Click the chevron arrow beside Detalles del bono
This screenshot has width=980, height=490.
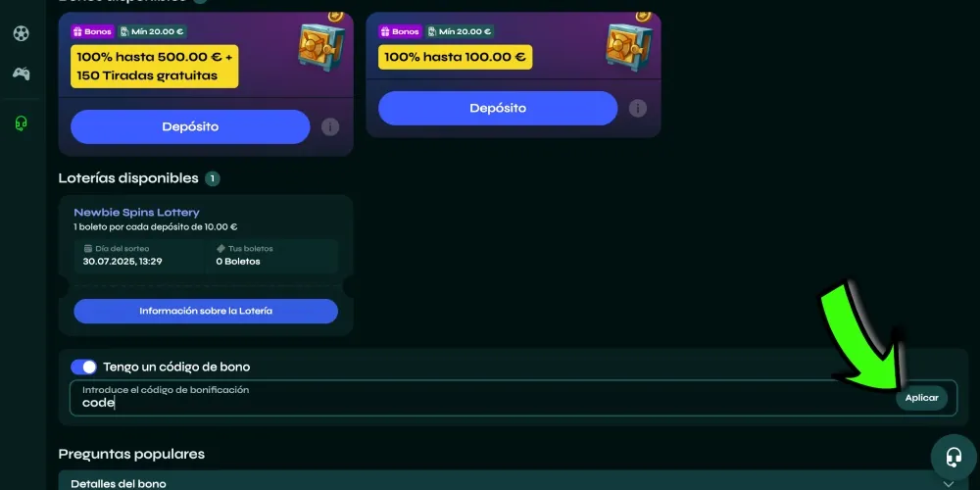pyautogui.click(x=949, y=484)
